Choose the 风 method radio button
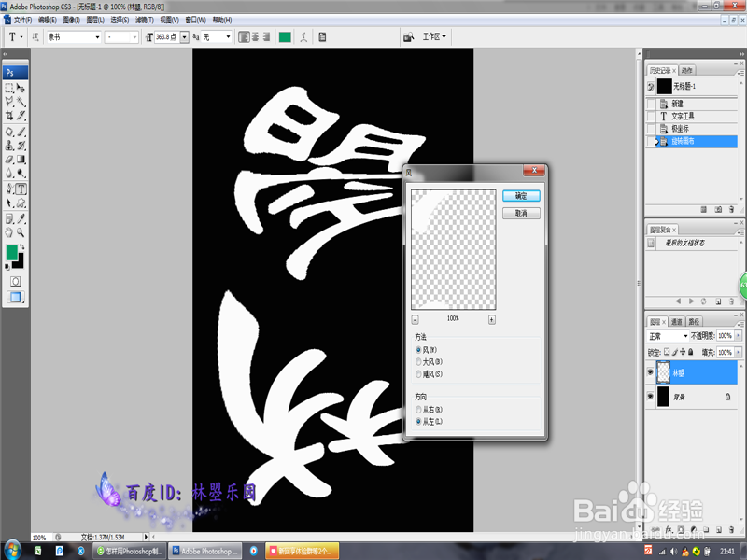Screen dimensions: 747x560 click(x=418, y=350)
